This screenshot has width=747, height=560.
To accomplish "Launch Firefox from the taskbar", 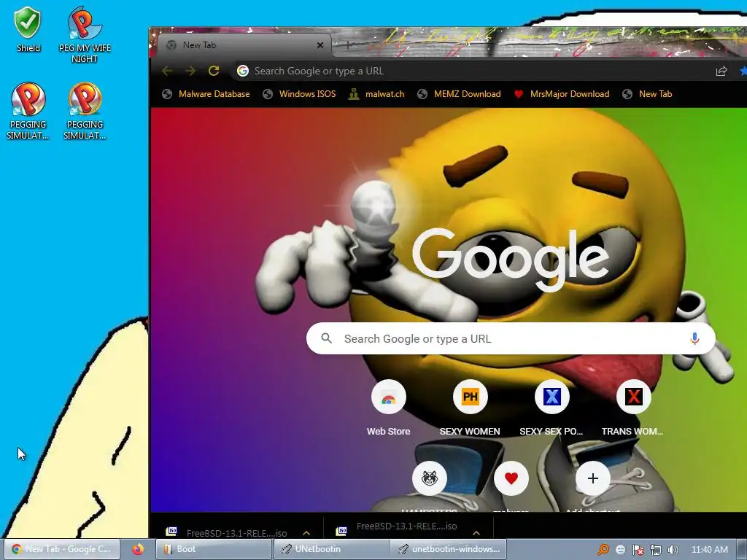I will pos(138,549).
